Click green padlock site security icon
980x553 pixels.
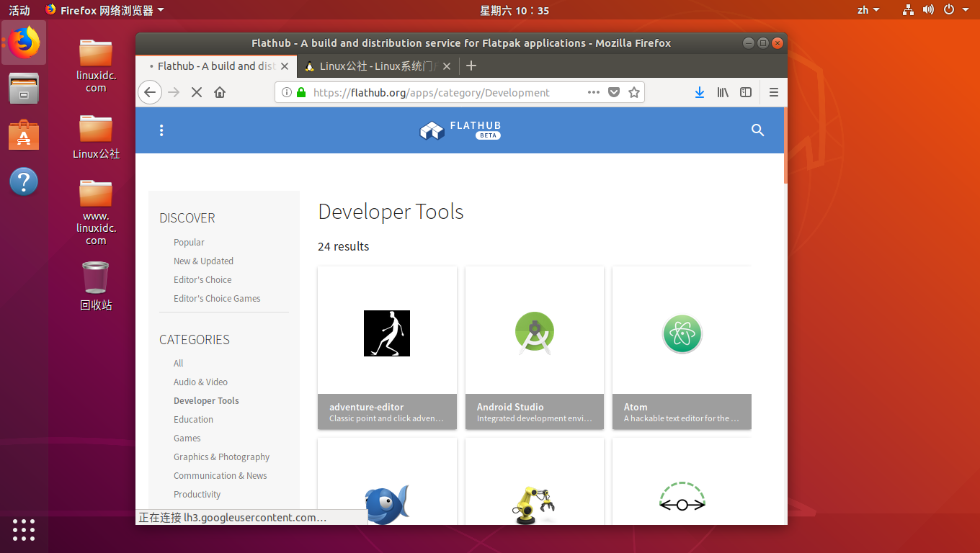coord(301,92)
